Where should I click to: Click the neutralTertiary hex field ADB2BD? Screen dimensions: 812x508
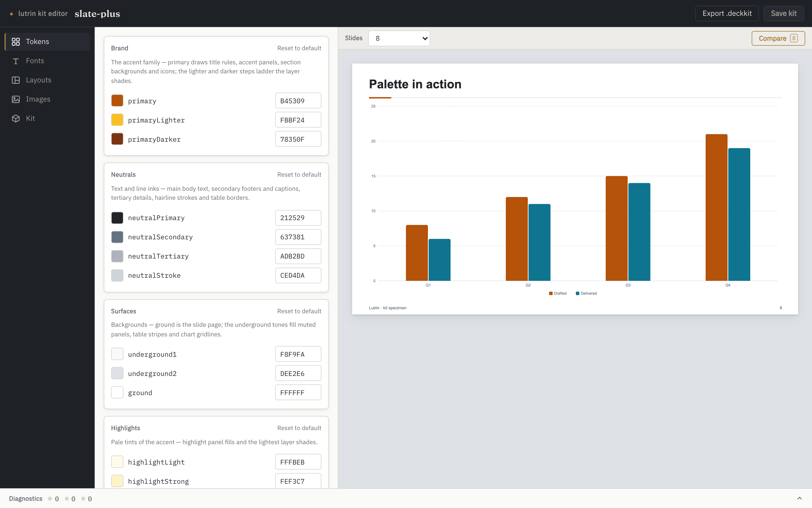[x=298, y=256]
